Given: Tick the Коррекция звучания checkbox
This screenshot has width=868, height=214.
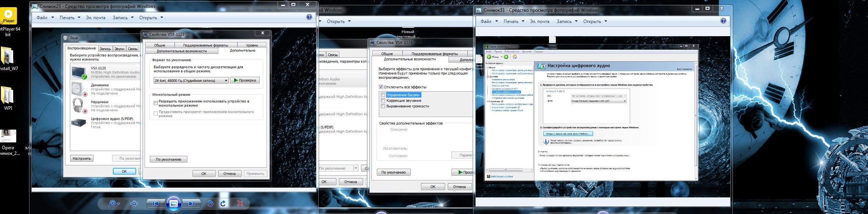Looking at the screenshot, I should (x=383, y=101).
